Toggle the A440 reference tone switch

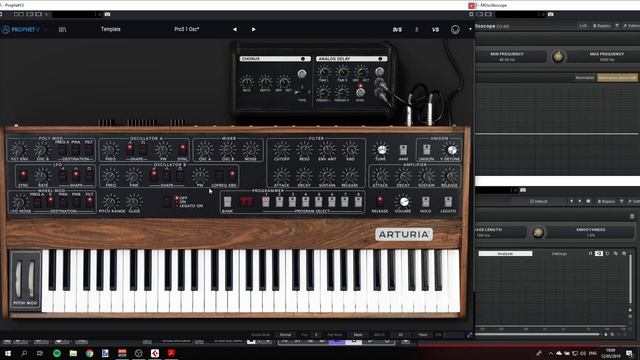tap(403, 150)
